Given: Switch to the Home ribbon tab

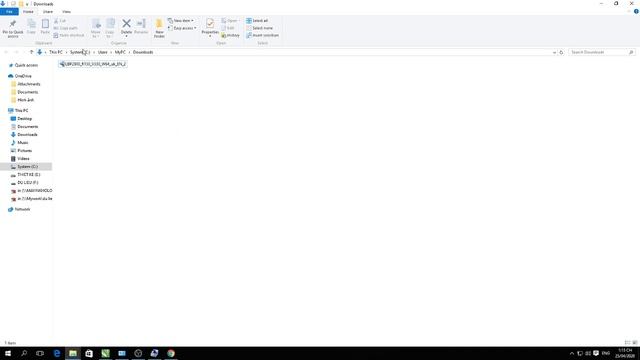Looking at the screenshot, I should point(28,12).
